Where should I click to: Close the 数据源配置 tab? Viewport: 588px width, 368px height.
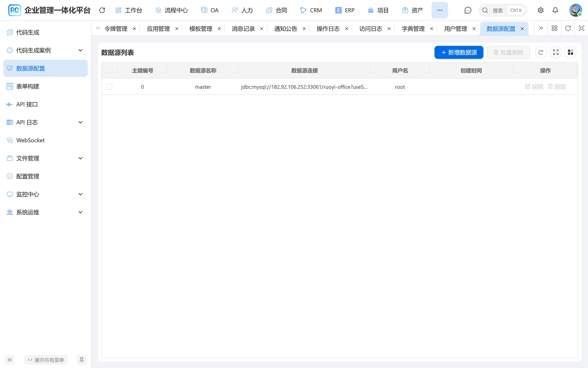[522, 29]
